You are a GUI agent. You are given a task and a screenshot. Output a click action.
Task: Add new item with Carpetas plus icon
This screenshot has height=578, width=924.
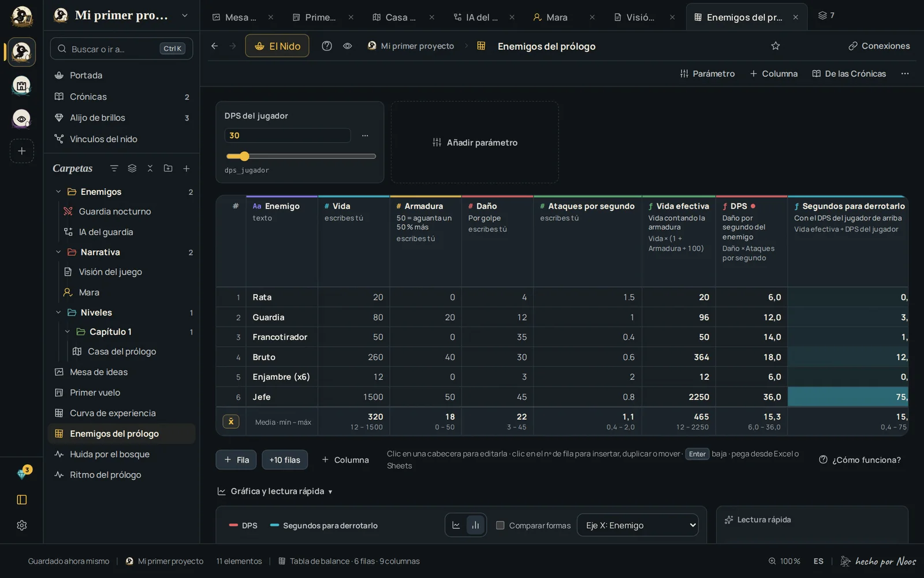pyautogui.click(x=187, y=168)
